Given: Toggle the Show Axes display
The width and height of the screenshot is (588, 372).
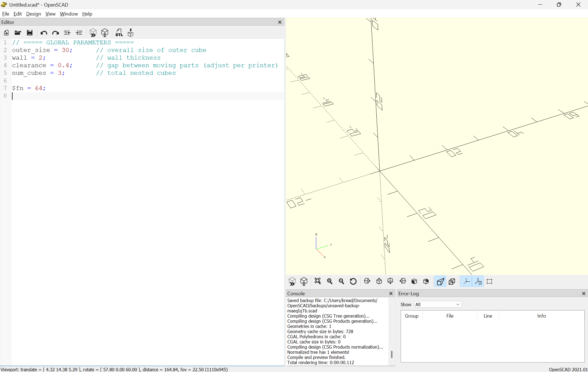Looking at the screenshot, I should [466, 281].
